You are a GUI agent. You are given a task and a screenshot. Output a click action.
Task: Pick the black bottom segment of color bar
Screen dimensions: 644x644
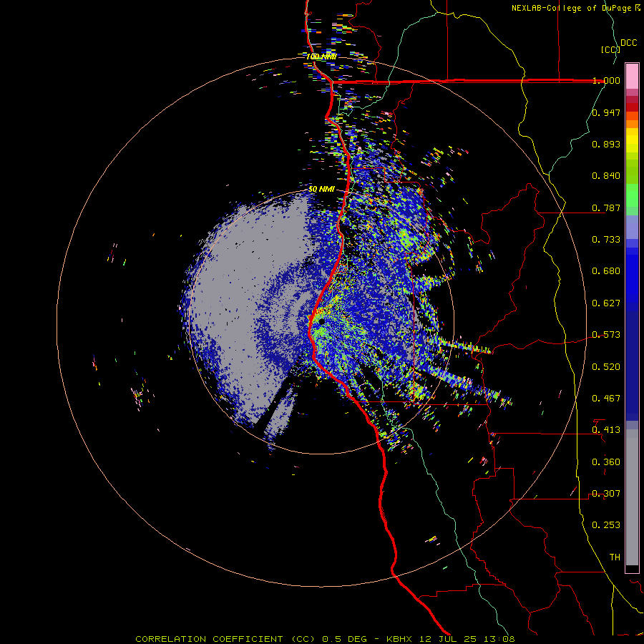[x=632, y=568]
